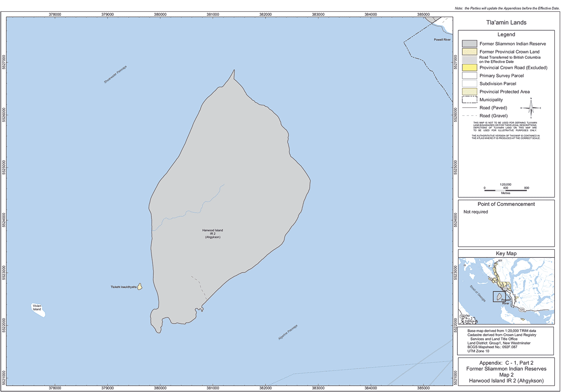Click easting 382000 on the bottom axis
The height and width of the screenshot is (392, 561).
(x=266, y=388)
